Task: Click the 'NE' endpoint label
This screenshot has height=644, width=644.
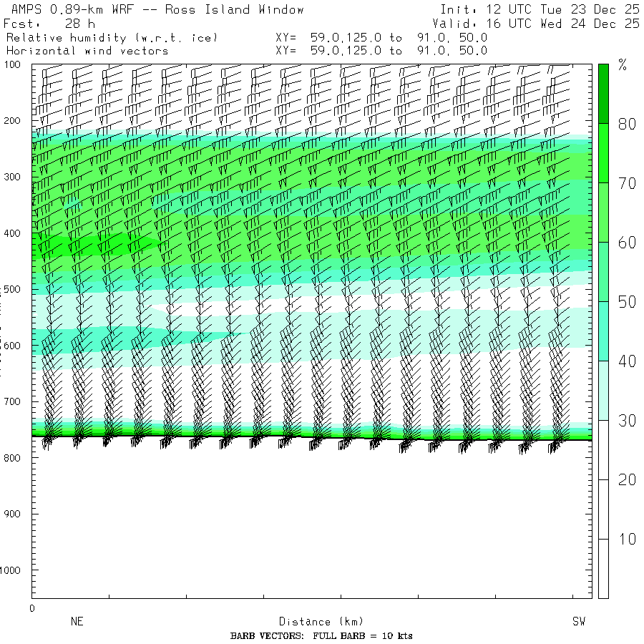Action: (x=77, y=622)
